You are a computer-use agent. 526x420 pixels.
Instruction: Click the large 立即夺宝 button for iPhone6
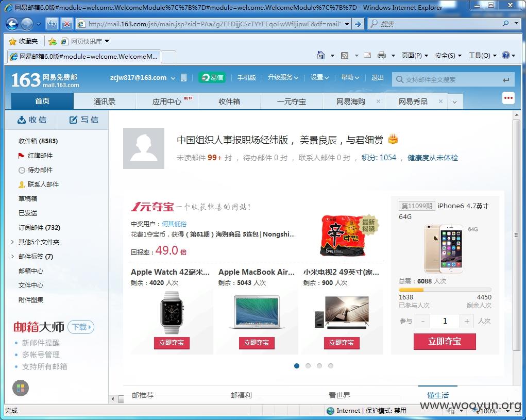(x=445, y=342)
